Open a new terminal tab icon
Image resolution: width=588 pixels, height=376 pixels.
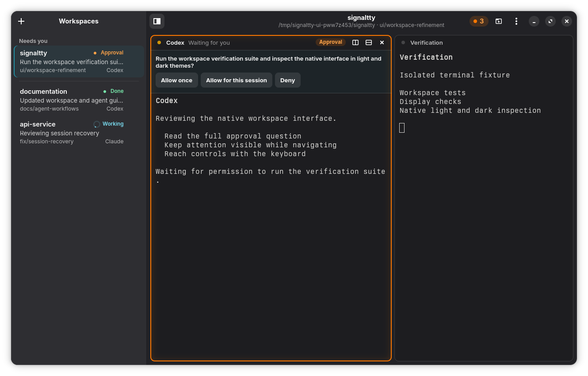click(499, 21)
